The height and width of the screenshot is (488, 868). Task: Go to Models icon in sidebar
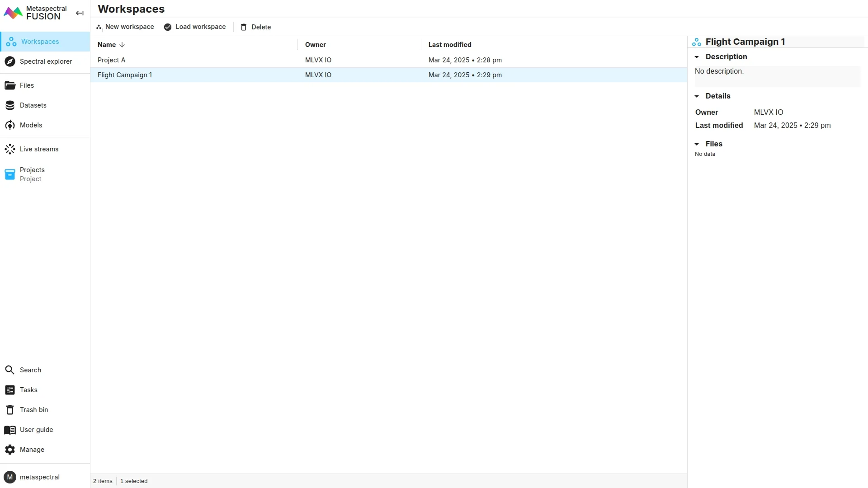point(10,125)
